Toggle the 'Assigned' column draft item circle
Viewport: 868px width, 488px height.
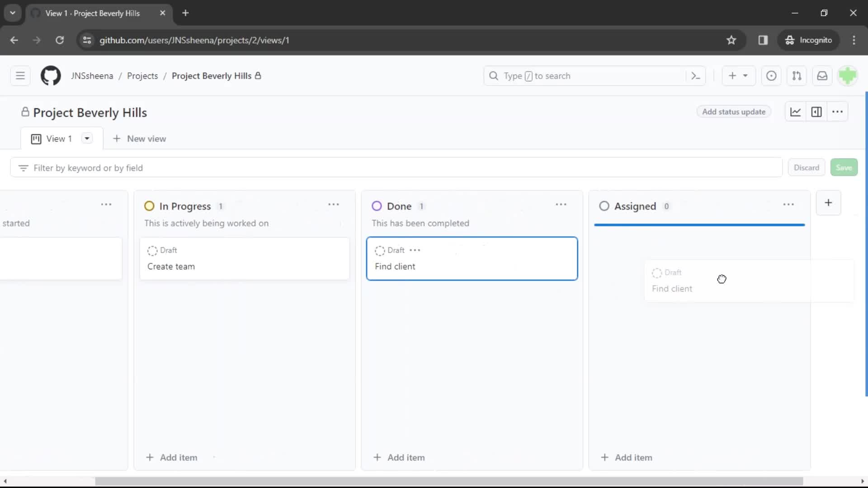pyautogui.click(x=656, y=272)
